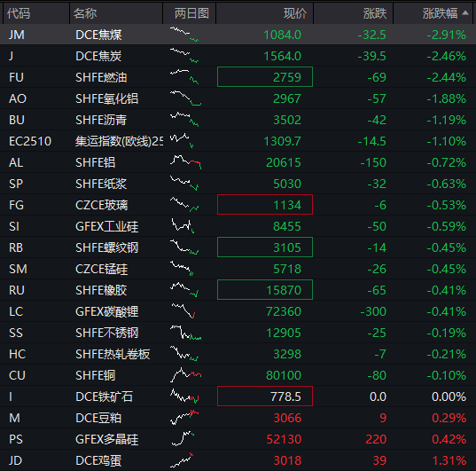Click price 20615 in the SHFE铝 row

[284, 162]
